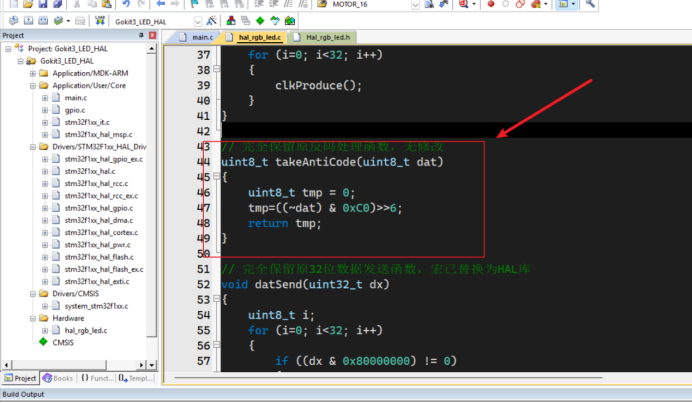Click the red Project panel close icon
This screenshot has height=403, width=692.
(152, 35)
